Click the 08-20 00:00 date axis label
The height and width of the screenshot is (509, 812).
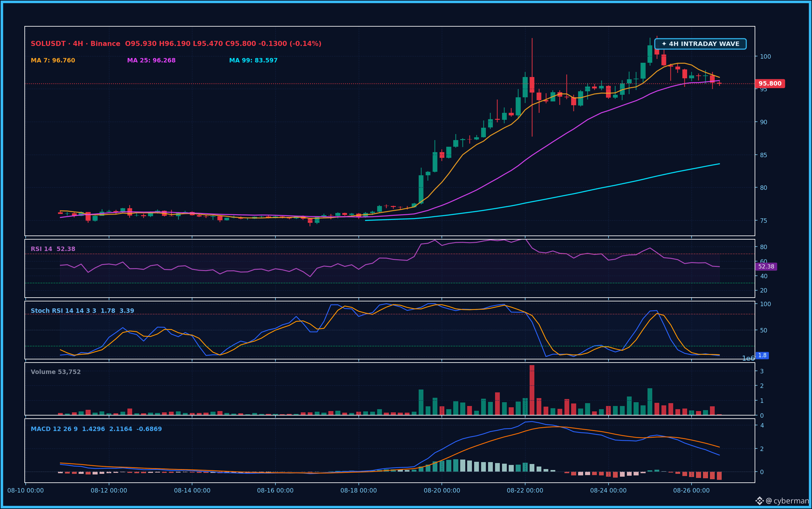(442, 491)
